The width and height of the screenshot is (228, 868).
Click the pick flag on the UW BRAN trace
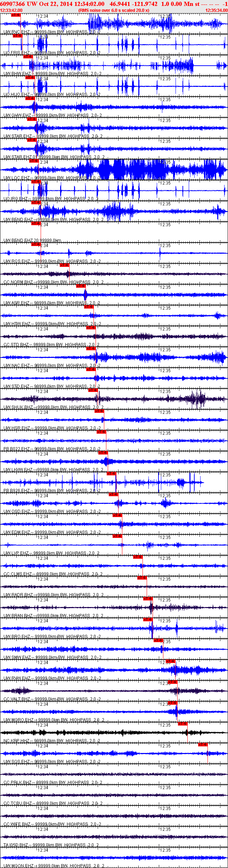click(x=148, y=599)
